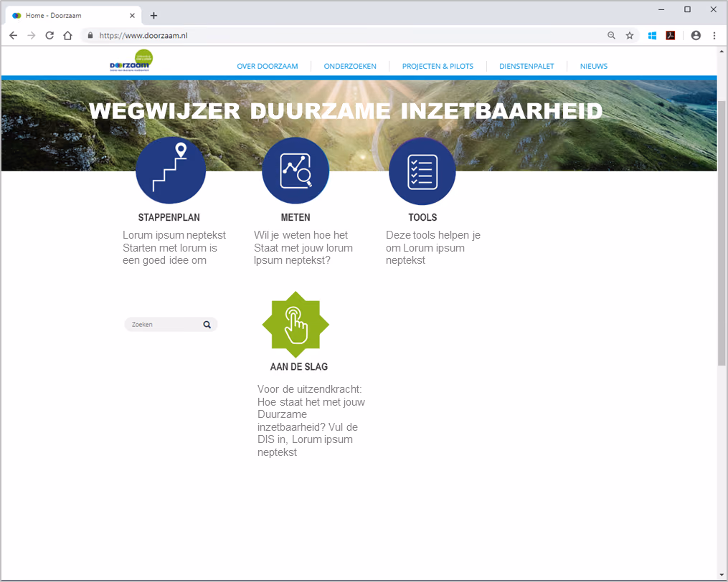The image size is (728, 582).
Task: Click the Tools heading link
Action: (422, 217)
